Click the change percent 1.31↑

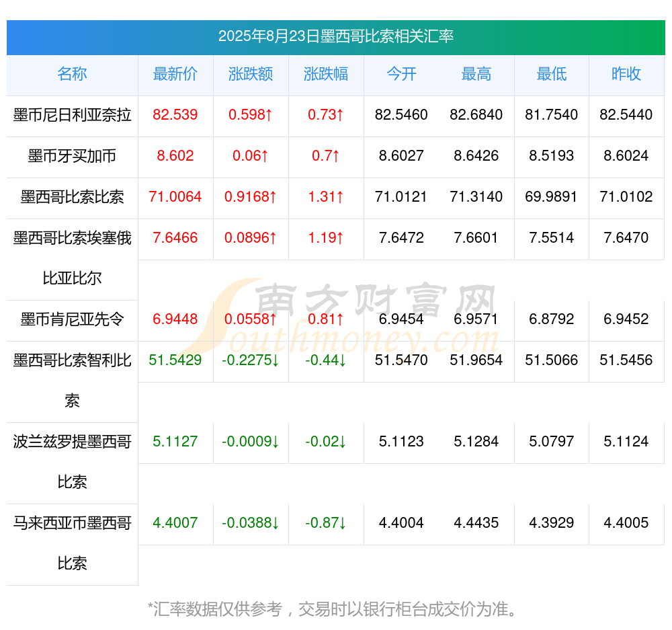pyautogui.click(x=326, y=197)
